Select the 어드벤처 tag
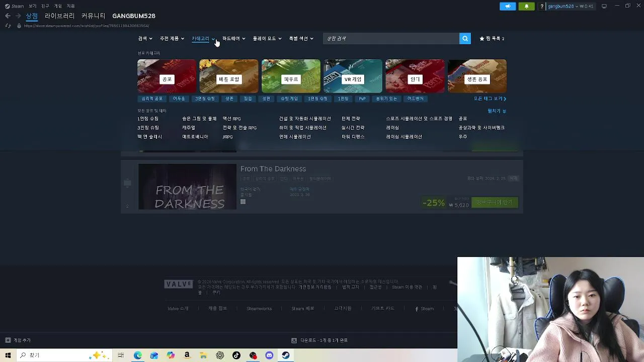644x362 pixels. click(416, 99)
